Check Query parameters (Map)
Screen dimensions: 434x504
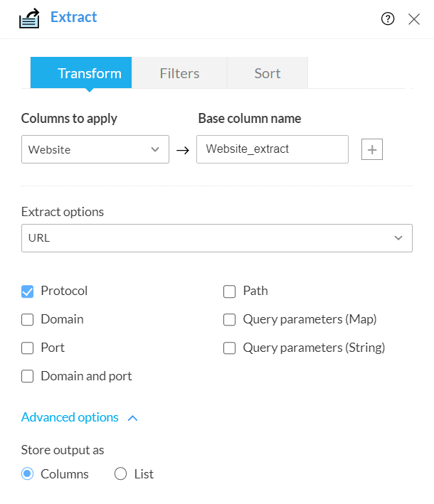229,319
